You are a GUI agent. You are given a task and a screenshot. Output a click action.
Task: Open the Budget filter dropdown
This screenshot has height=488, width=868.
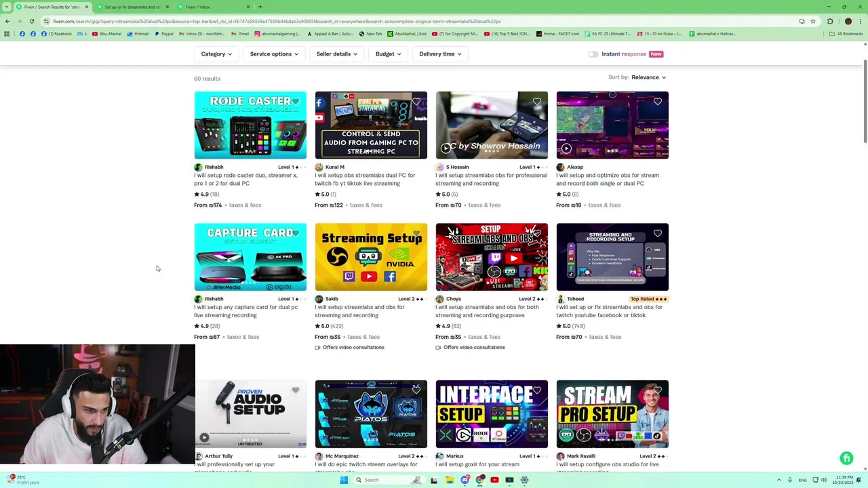pos(388,54)
